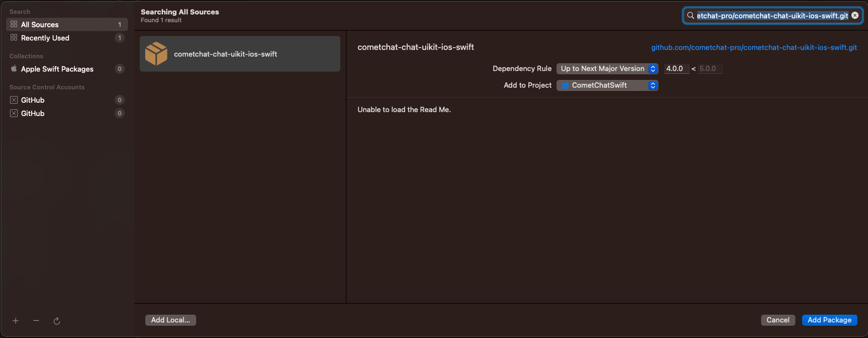Select the cometchat package box icon
The width and height of the screenshot is (868, 338).
click(x=156, y=54)
